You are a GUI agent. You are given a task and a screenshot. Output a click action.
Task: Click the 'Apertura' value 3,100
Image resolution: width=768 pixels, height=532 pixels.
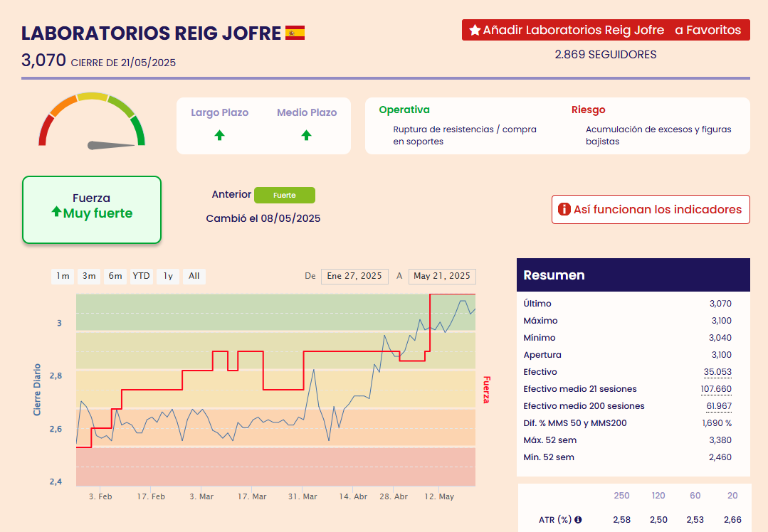click(x=720, y=355)
